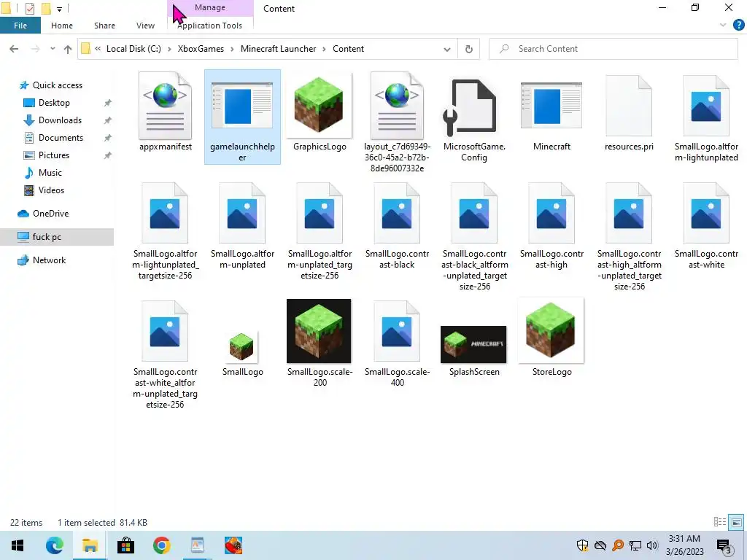Open Network in navigation pane
747x560 pixels.
click(x=49, y=260)
